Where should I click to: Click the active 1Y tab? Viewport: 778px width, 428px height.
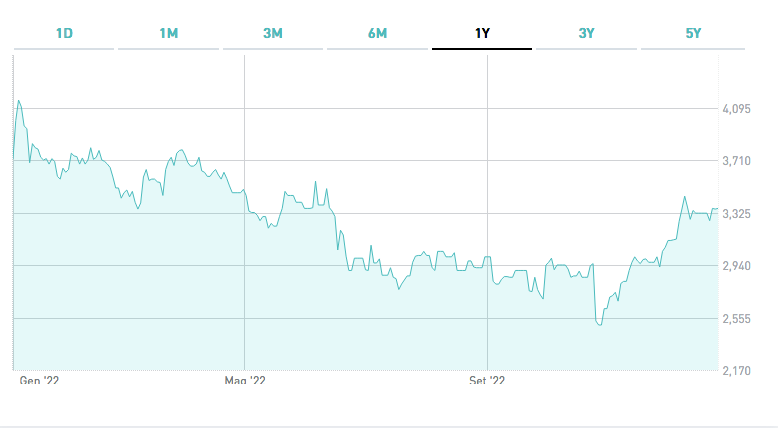(x=482, y=33)
